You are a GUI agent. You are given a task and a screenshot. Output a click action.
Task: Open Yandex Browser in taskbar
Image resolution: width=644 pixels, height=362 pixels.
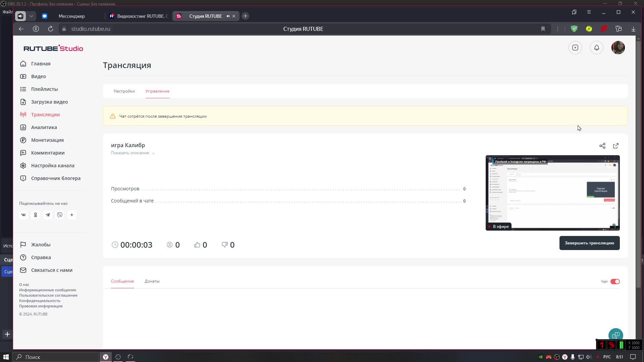106,357
